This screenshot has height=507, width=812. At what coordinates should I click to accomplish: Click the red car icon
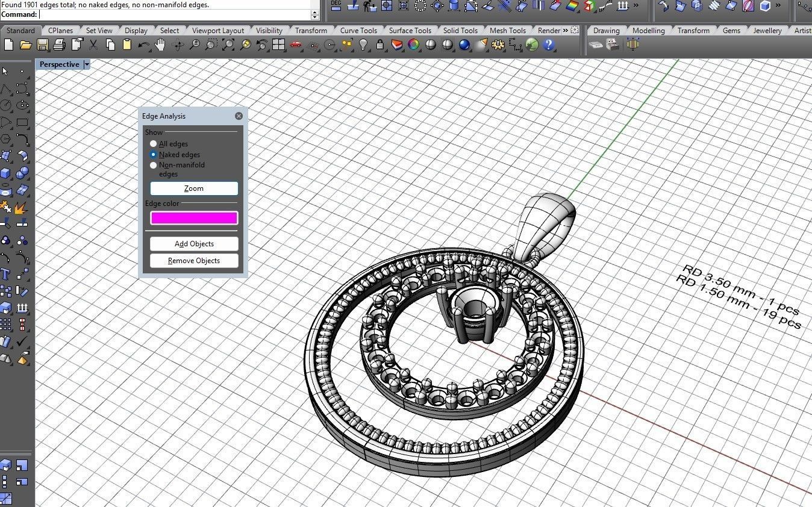[x=295, y=45]
